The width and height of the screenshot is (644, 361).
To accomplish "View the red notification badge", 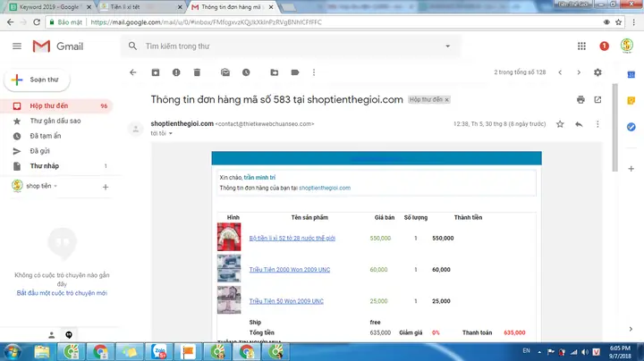I will (x=604, y=46).
